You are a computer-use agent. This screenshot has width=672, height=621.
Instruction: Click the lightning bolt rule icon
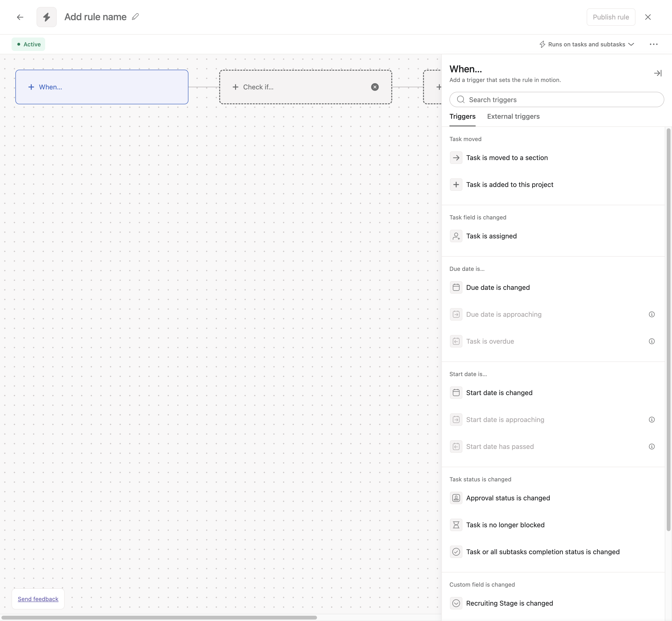click(46, 17)
